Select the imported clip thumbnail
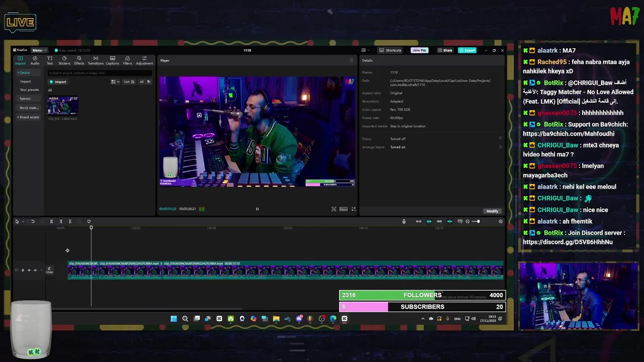The height and width of the screenshot is (362, 644). pyautogui.click(x=63, y=106)
